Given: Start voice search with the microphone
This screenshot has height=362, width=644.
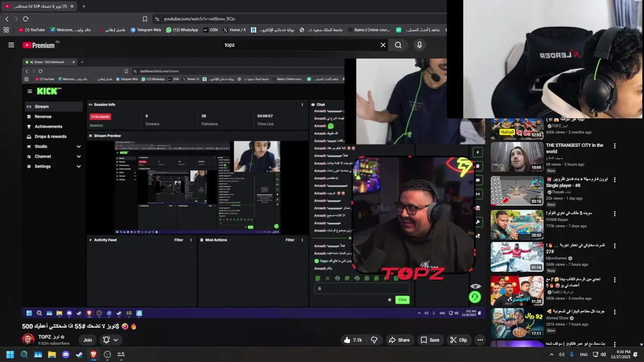Looking at the screenshot, I should [x=420, y=45].
